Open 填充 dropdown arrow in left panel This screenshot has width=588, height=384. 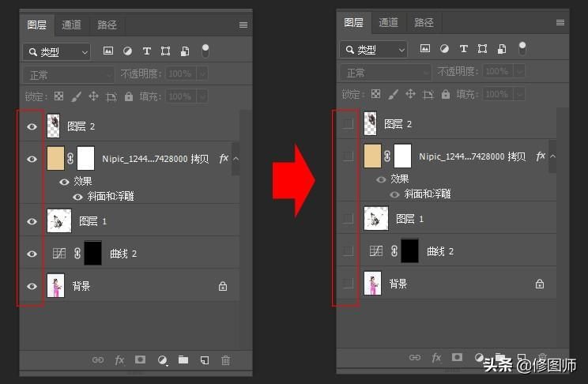coord(202,96)
